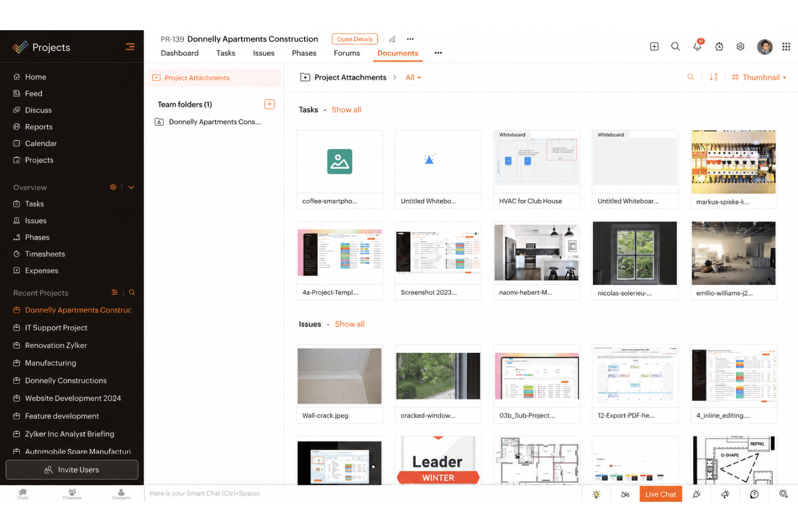This screenshot has height=532, width=798.
Task: Start a Live Chat
Action: [661, 494]
